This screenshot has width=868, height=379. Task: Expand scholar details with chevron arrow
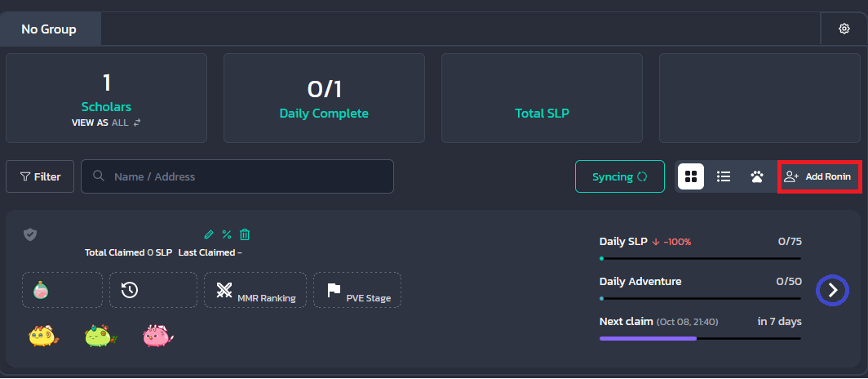pyautogui.click(x=833, y=290)
